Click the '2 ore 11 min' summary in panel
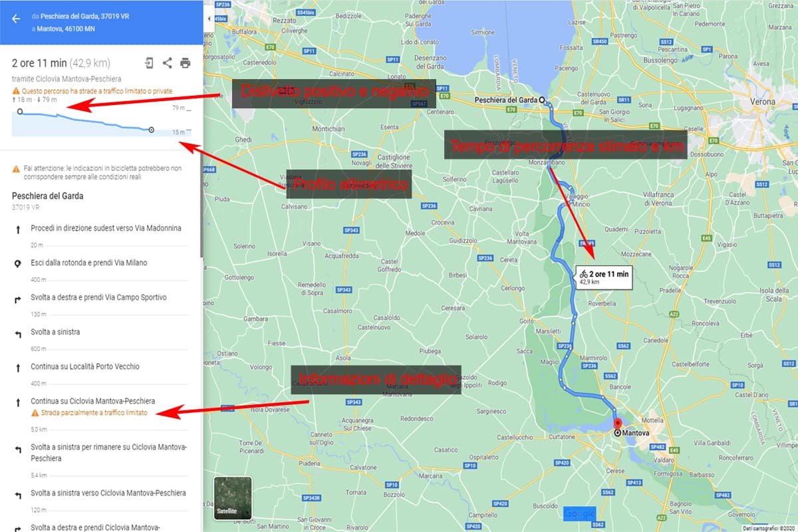The width and height of the screenshot is (798, 532). [39, 63]
